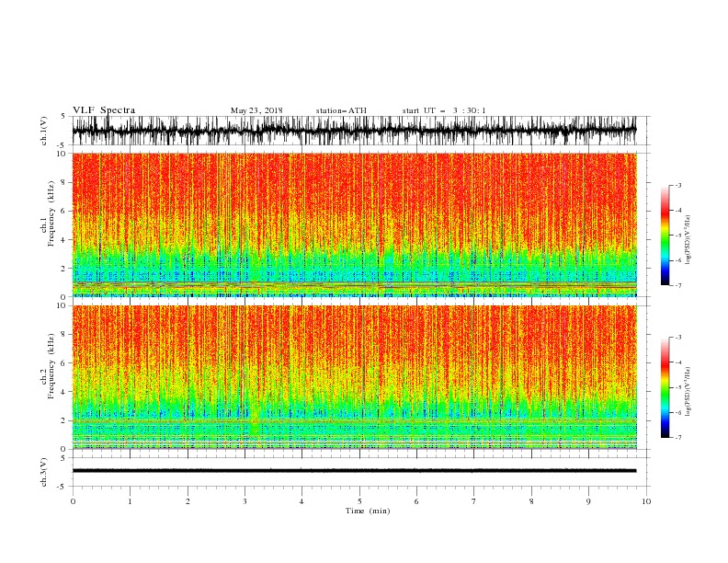Click the date "May 23, 2018"
728x563 pixels.
tap(256, 110)
